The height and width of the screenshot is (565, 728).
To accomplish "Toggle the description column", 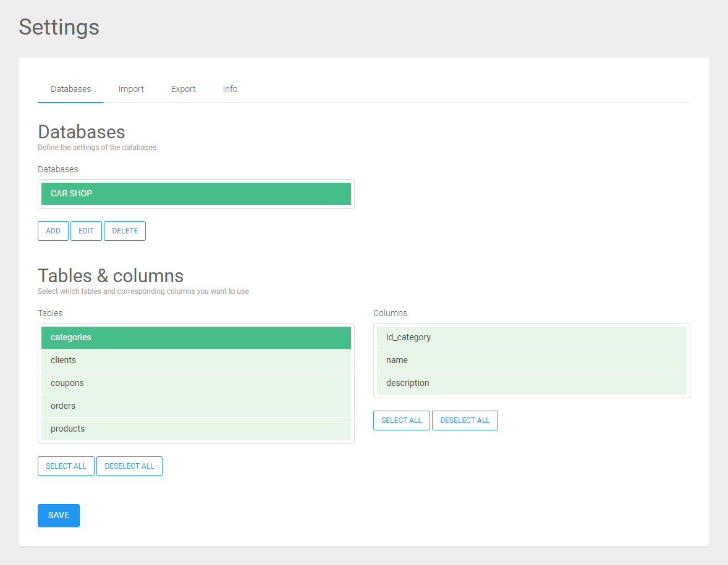I will point(531,383).
